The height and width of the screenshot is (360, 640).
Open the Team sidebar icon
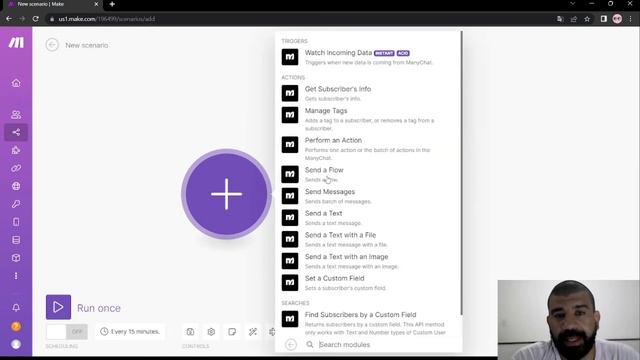click(16, 114)
